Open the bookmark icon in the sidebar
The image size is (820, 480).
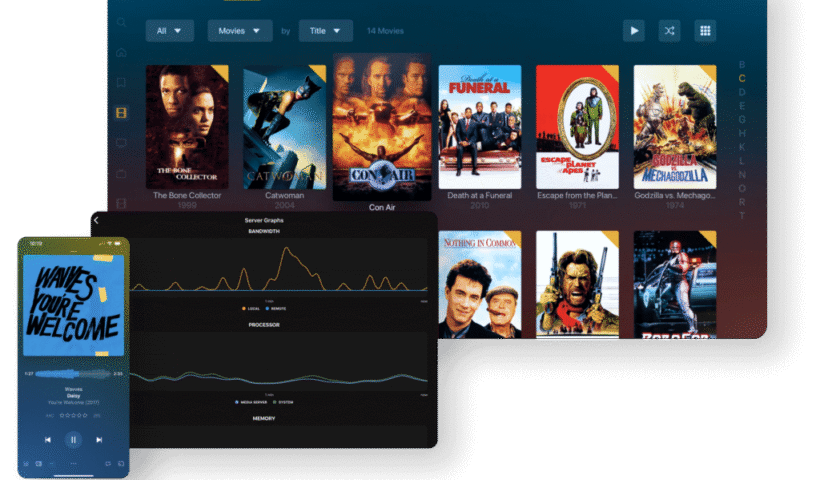pyautogui.click(x=121, y=83)
